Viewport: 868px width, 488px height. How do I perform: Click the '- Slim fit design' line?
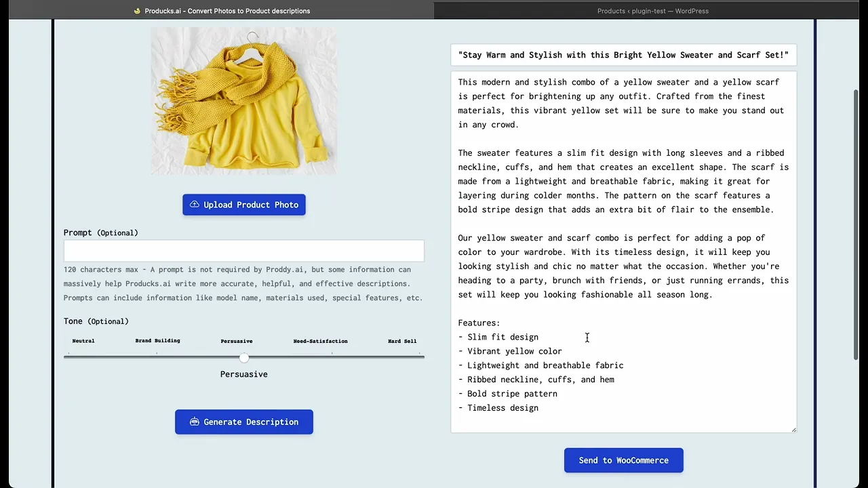[x=498, y=337]
